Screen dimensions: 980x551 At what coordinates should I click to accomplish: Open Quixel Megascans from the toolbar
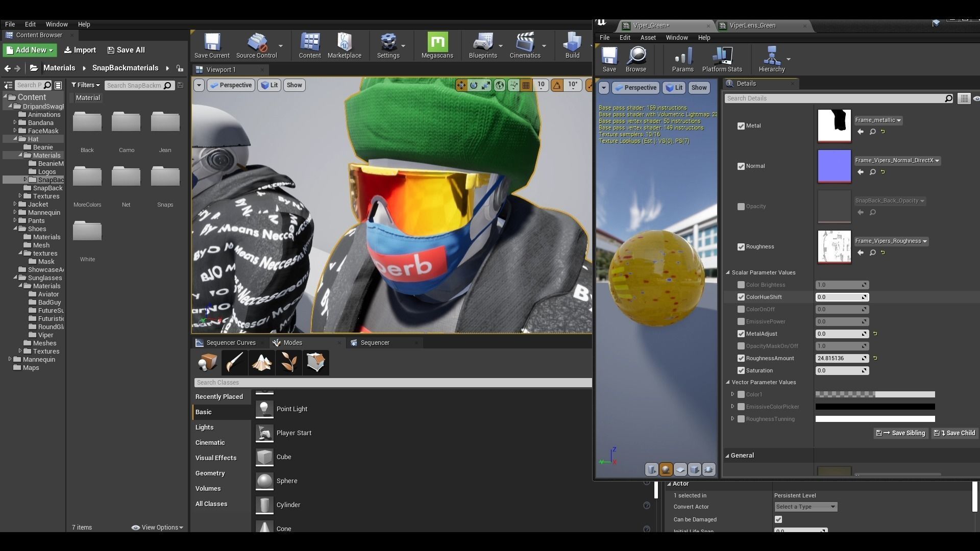(437, 45)
